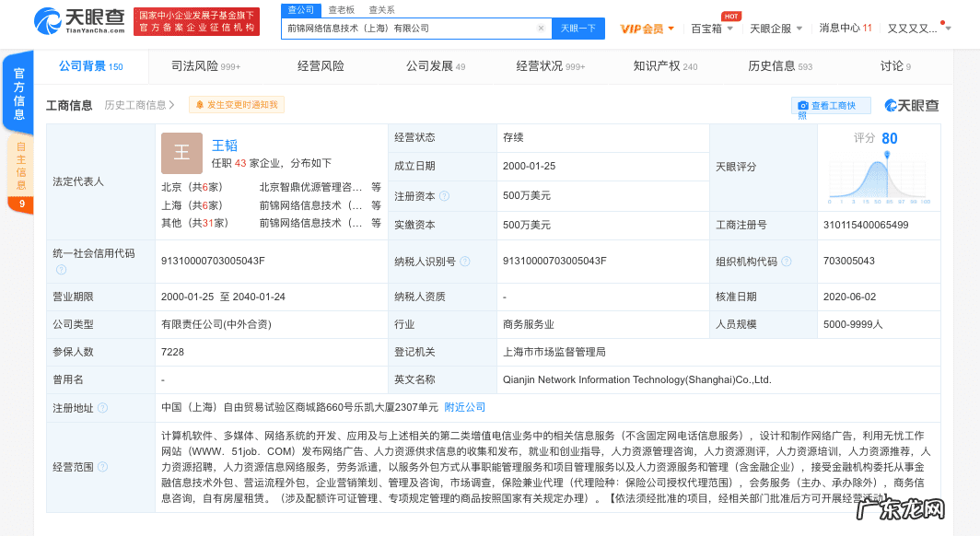Click the help icon under 统一社会信用代码
This screenshot has height=536, width=980.
[61, 270]
